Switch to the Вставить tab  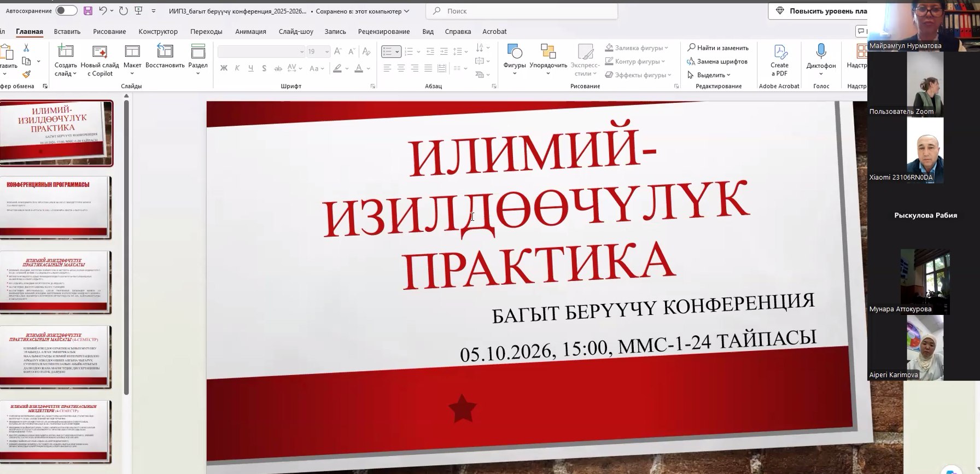[67, 32]
